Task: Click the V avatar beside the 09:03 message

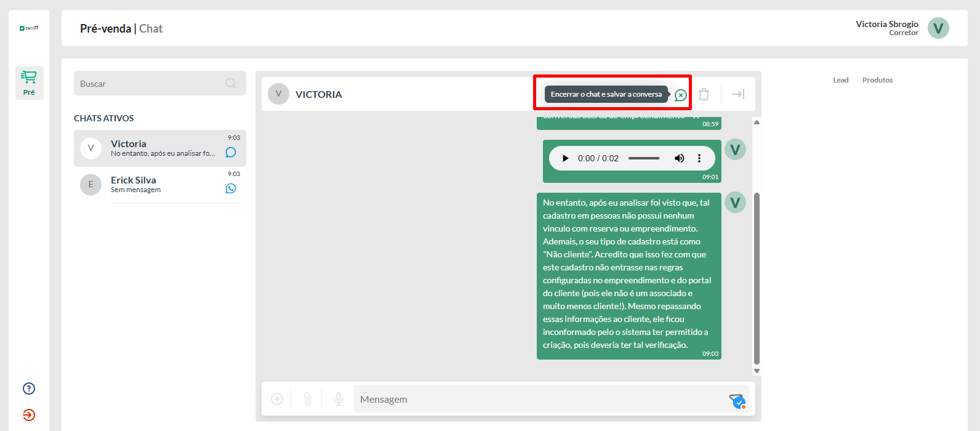Action: 735,202
